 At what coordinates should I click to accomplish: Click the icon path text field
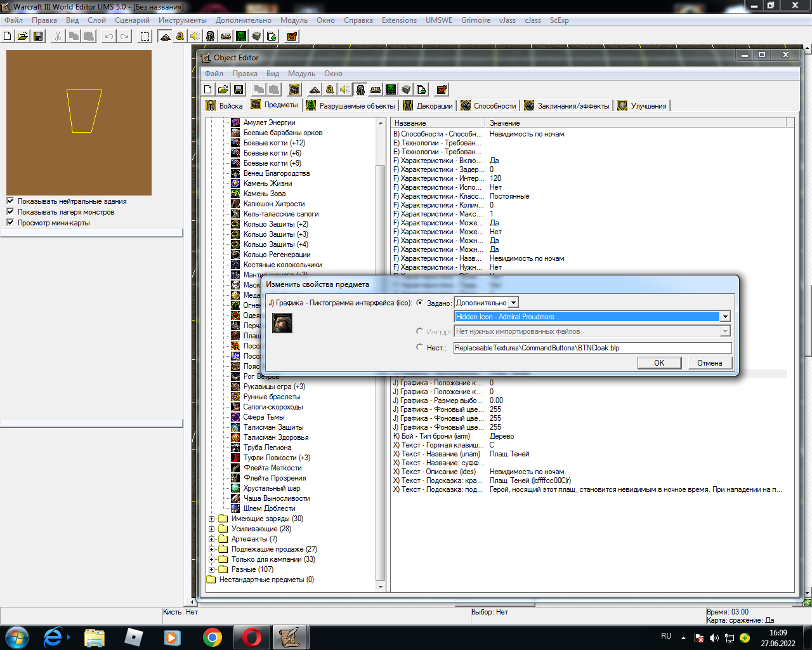point(593,347)
